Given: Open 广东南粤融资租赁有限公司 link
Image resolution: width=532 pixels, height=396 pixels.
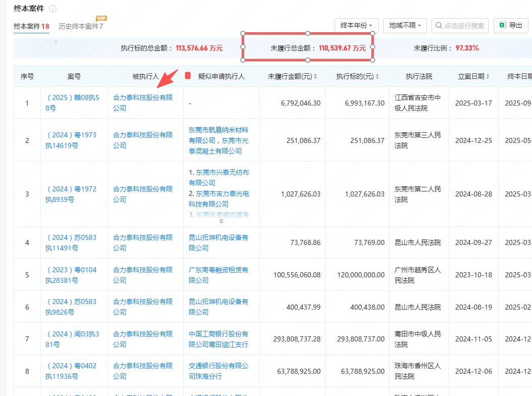Looking at the screenshot, I should point(219,275).
